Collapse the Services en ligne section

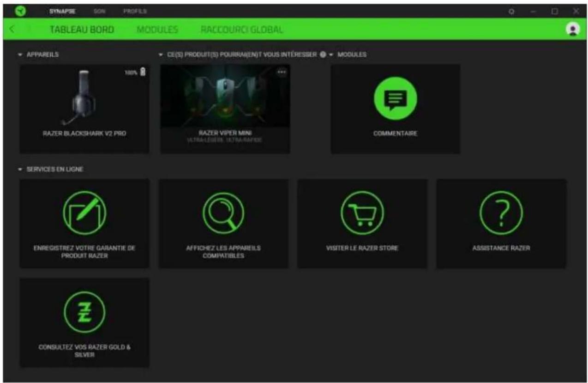coord(20,170)
